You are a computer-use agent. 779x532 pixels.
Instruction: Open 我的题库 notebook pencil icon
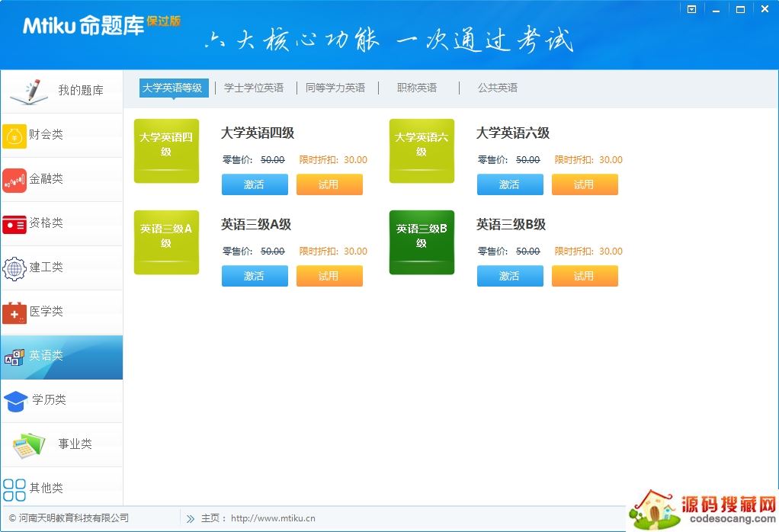(x=29, y=91)
